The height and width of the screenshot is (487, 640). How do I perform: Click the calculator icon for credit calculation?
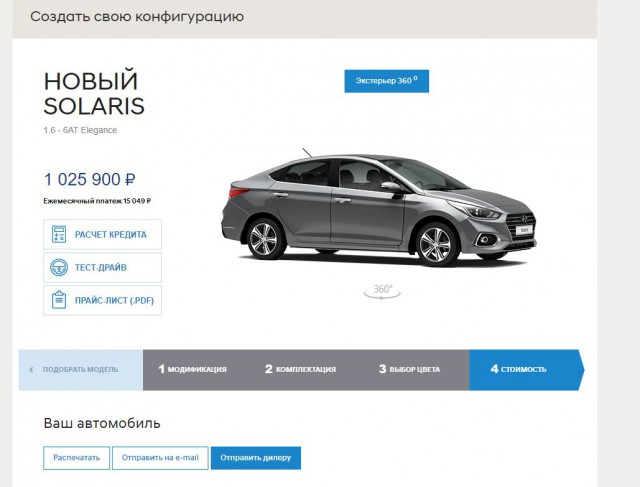click(x=59, y=234)
